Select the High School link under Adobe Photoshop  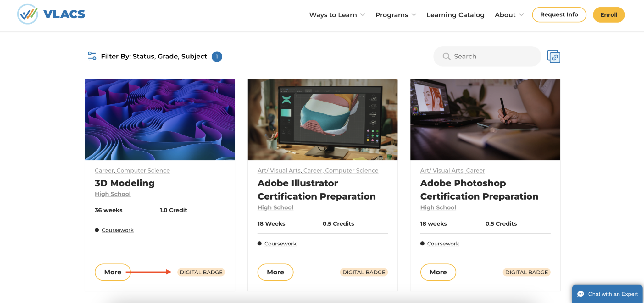(438, 207)
